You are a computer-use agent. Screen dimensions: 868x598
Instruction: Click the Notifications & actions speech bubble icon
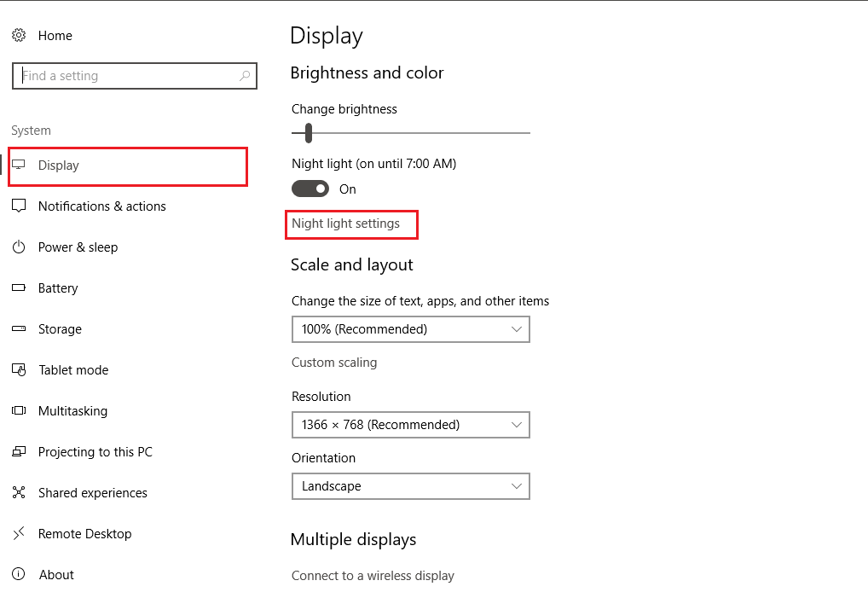coord(19,206)
